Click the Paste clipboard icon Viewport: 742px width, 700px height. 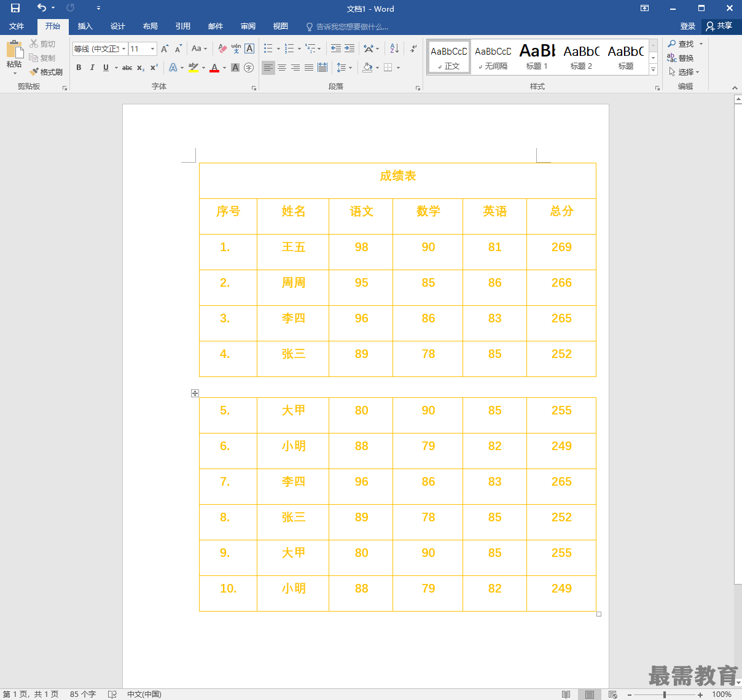14,50
